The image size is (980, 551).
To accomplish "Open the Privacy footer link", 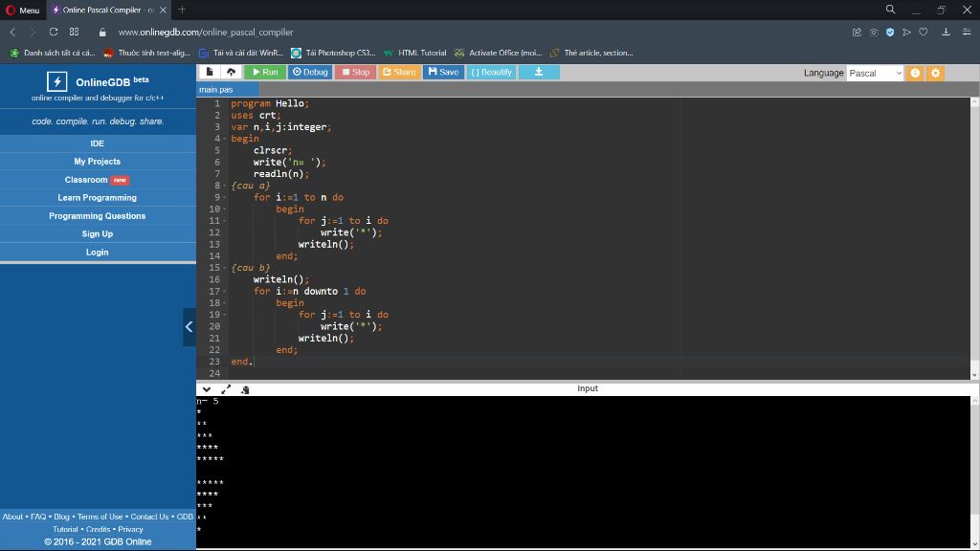I will (x=130, y=529).
